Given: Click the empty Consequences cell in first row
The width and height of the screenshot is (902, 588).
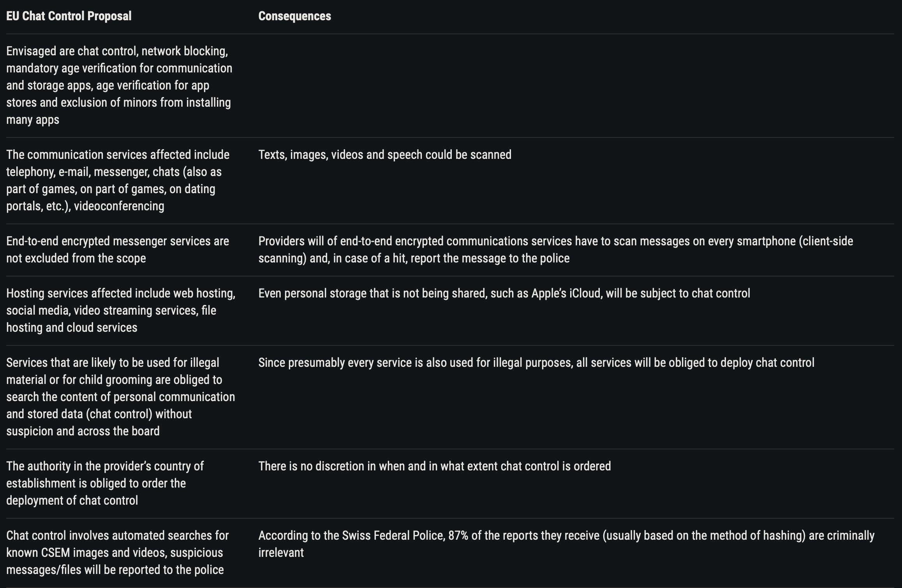Looking at the screenshot, I should pos(576,86).
